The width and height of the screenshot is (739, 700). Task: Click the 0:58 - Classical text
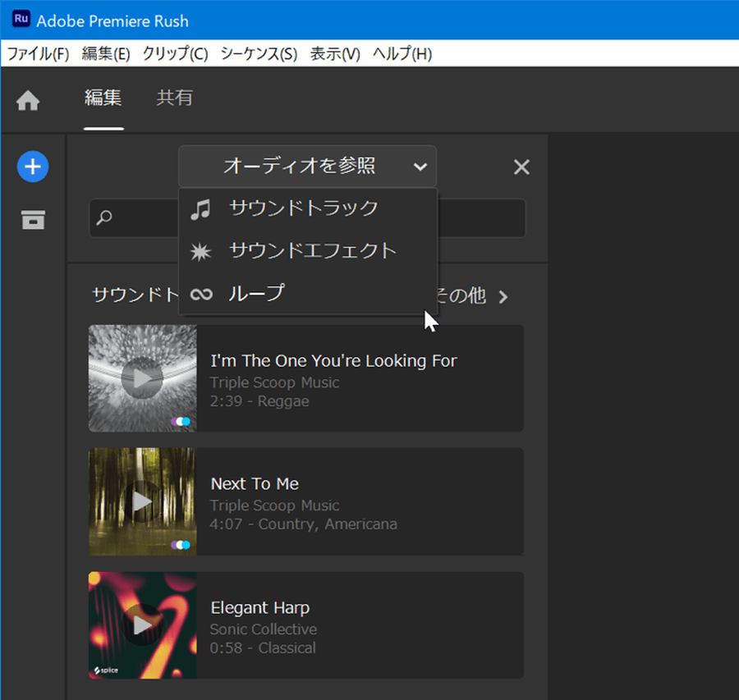[263, 648]
